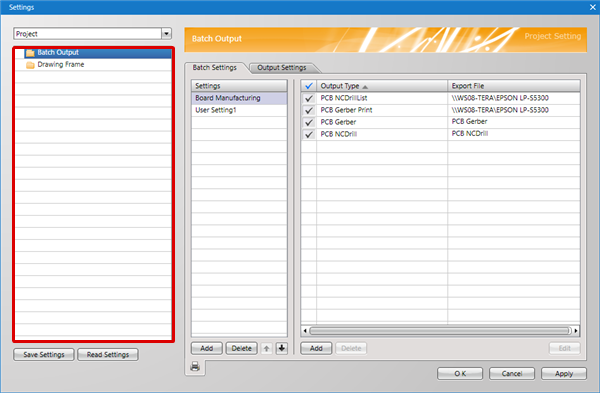Select User Setting1 in Settings list
The height and width of the screenshot is (393, 600).
click(x=239, y=110)
